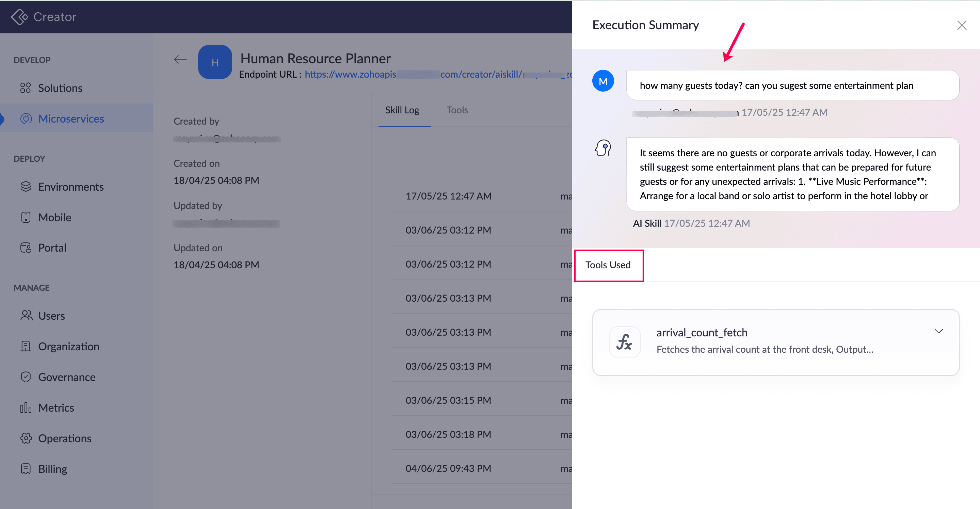Open the Microservices sidebar icon
This screenshot has height=509, width=980.
[26, 119]
